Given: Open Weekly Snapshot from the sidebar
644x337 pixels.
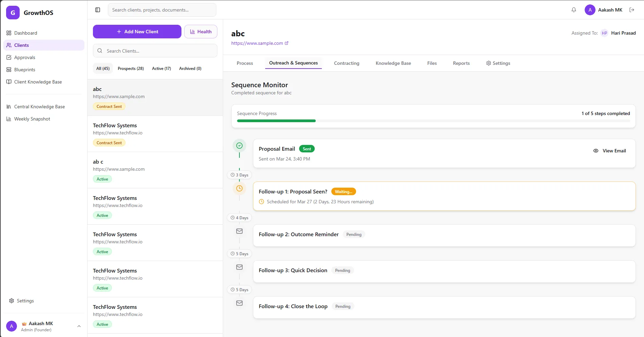Looking at the screenshot, I should pos(32,119).
